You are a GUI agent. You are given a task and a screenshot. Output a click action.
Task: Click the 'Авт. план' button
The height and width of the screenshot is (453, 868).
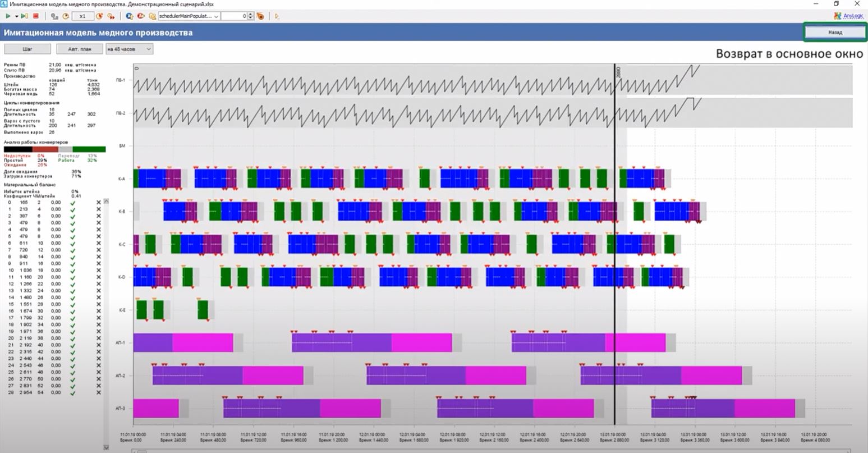80,49
